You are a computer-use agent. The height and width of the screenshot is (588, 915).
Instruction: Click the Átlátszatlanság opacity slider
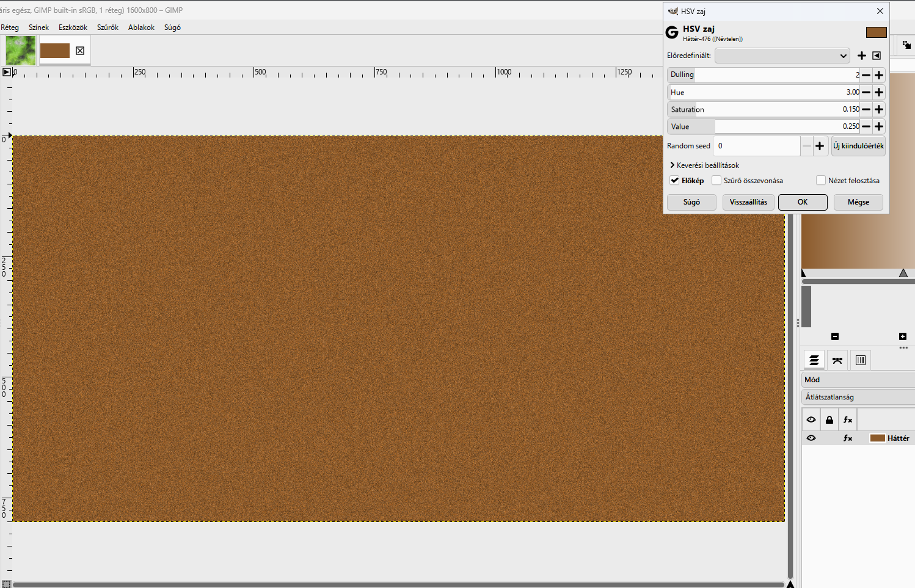(858, 397)
